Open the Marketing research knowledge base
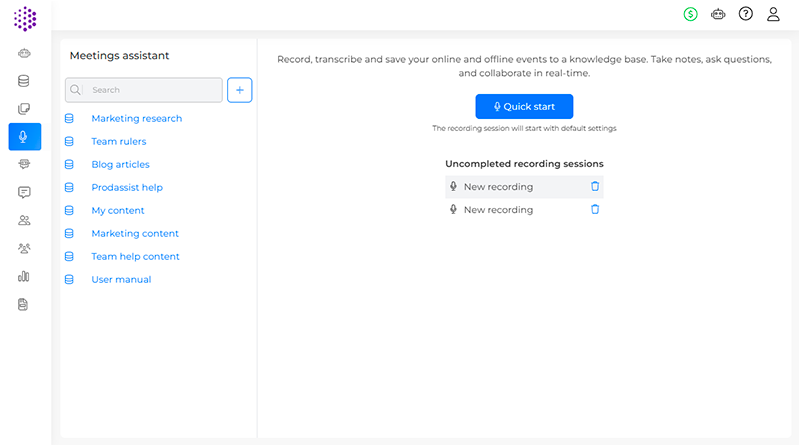 [x=136, y=118]
